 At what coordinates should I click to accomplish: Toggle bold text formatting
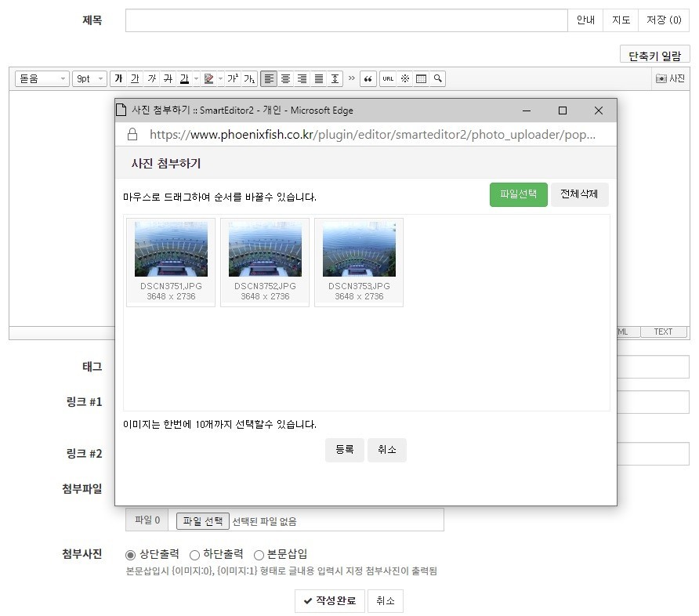click(x=118, y=79)
